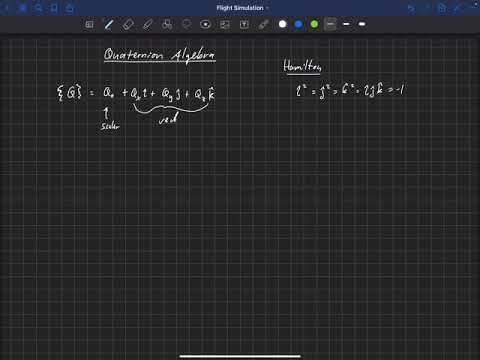Undo the last stroke
The image size is (480, 360).
pos(411,8)
